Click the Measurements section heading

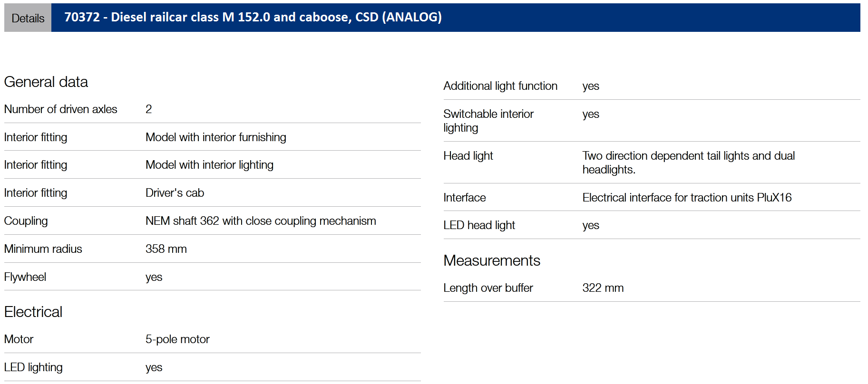point(491,261)
